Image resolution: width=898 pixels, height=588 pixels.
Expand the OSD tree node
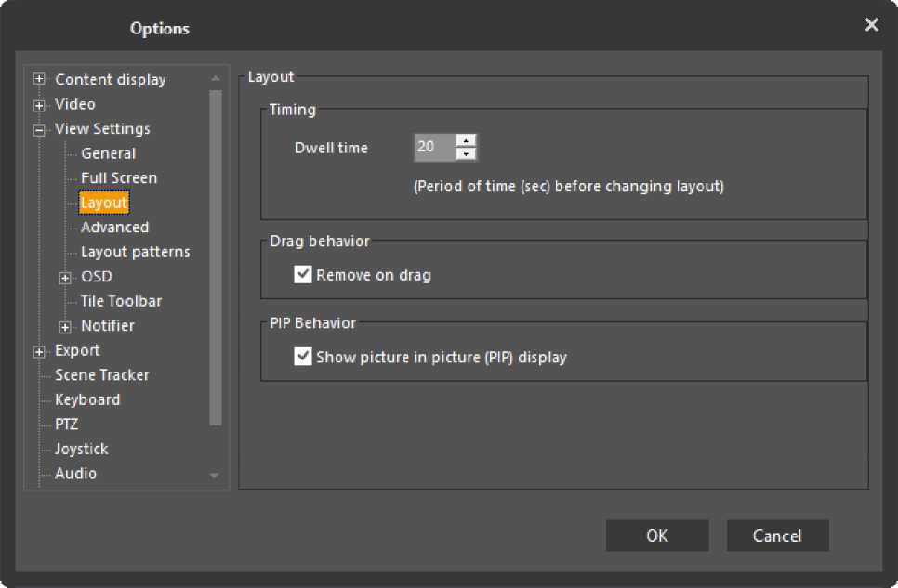click(65, 278)
